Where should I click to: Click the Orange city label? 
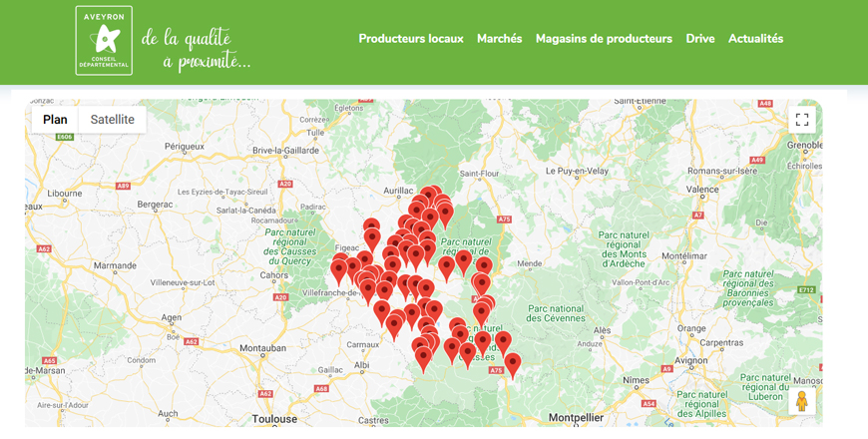[x=691, y=328]
